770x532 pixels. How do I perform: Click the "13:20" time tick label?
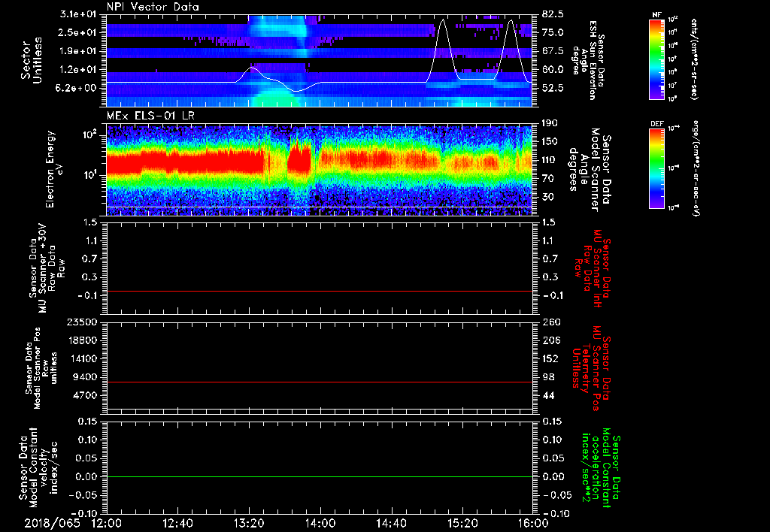click(x=249, y=523)
